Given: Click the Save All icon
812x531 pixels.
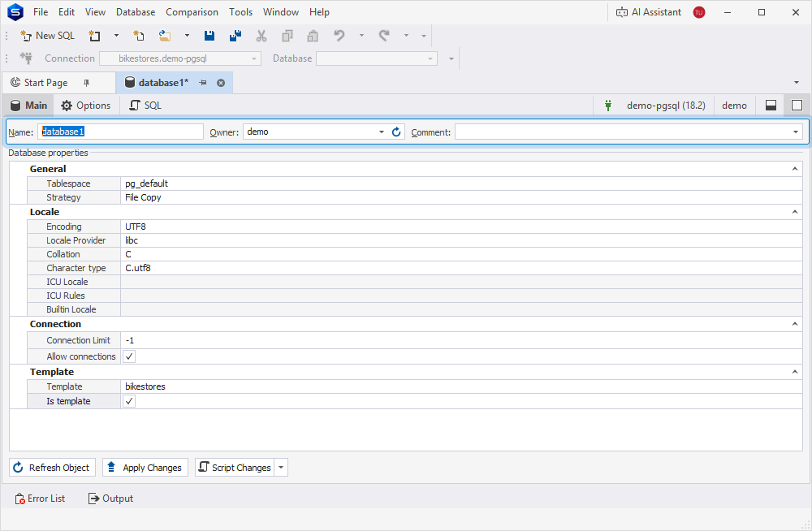Looking at the screenshot, I should [235, 36].
